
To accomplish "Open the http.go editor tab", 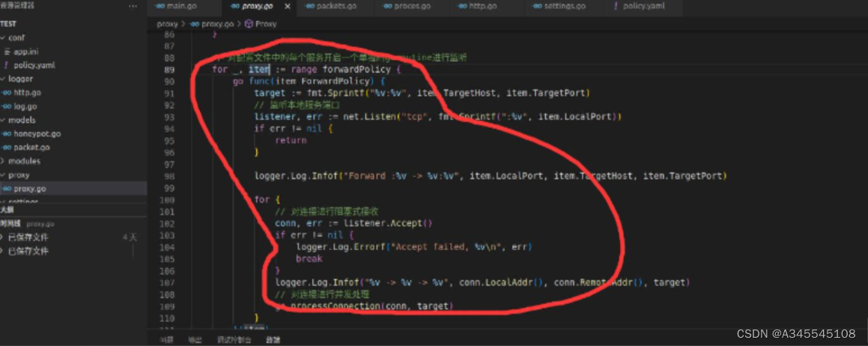I will (483, 7).
